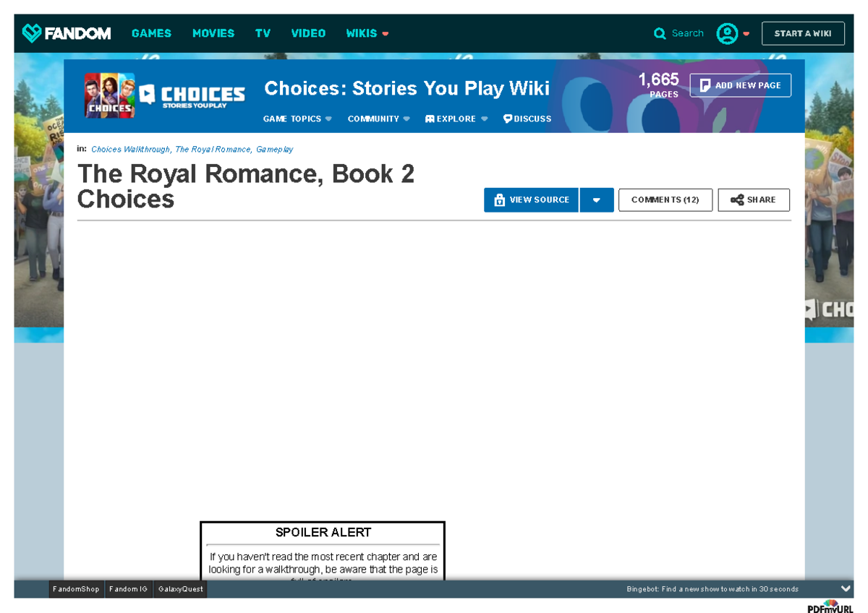Open the arrow dropdown beside View Source

click(597, 200)
